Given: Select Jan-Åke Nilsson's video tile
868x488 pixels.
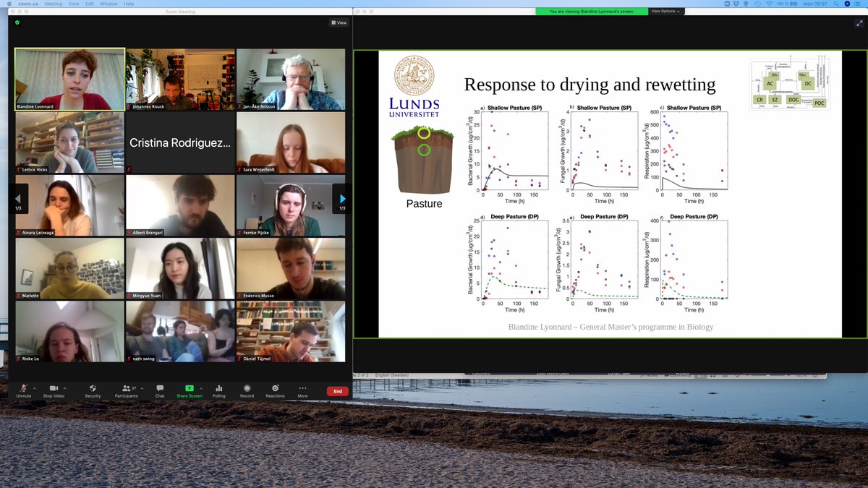Looking at the screenshot, I should click(291, 80).
